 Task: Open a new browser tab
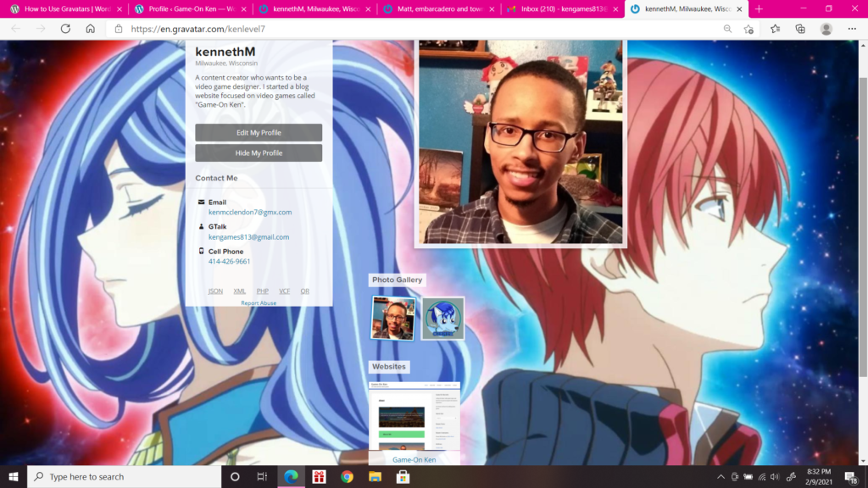(x=759, y=8)
